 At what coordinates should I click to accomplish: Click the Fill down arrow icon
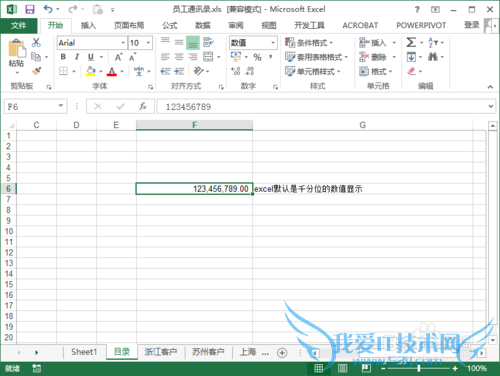[x=411, y=57]
